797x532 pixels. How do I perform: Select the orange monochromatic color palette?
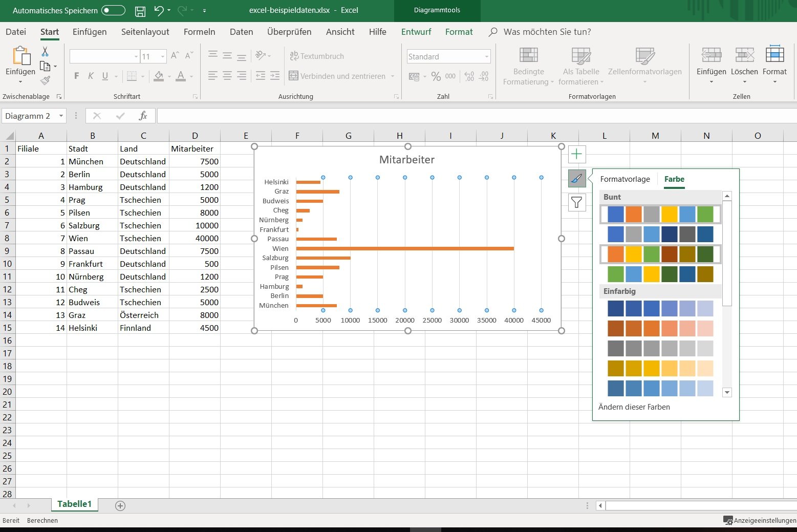660,328
